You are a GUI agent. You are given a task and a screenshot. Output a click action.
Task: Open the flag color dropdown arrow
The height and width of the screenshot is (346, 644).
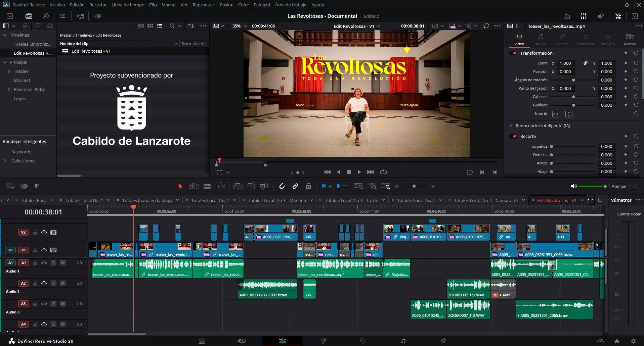point(330,186)
